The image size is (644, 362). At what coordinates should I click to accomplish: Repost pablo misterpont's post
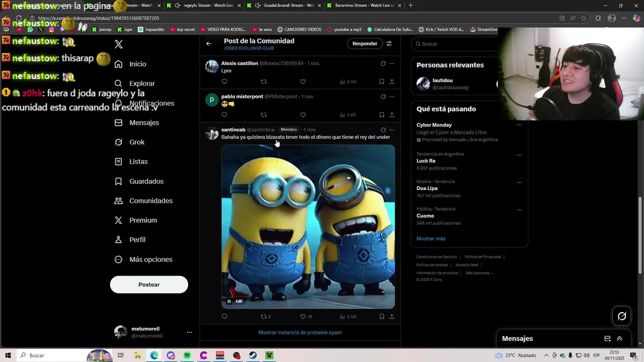264,115
